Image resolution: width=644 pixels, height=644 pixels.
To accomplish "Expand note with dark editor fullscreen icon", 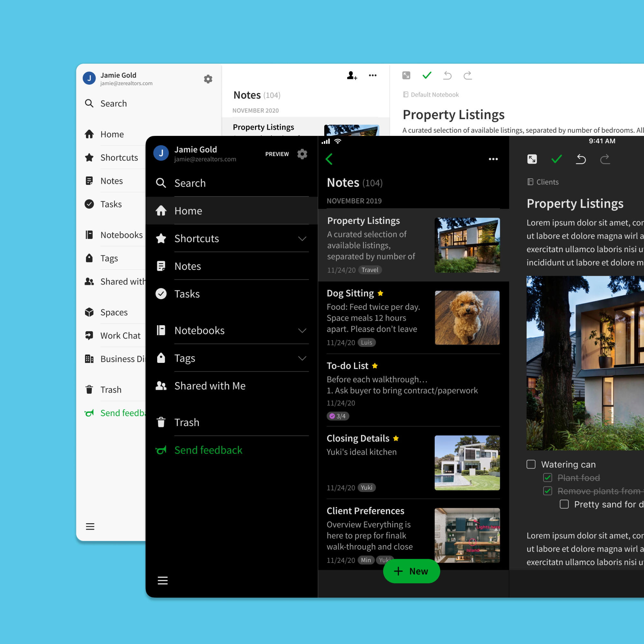I will click(532, 159).
